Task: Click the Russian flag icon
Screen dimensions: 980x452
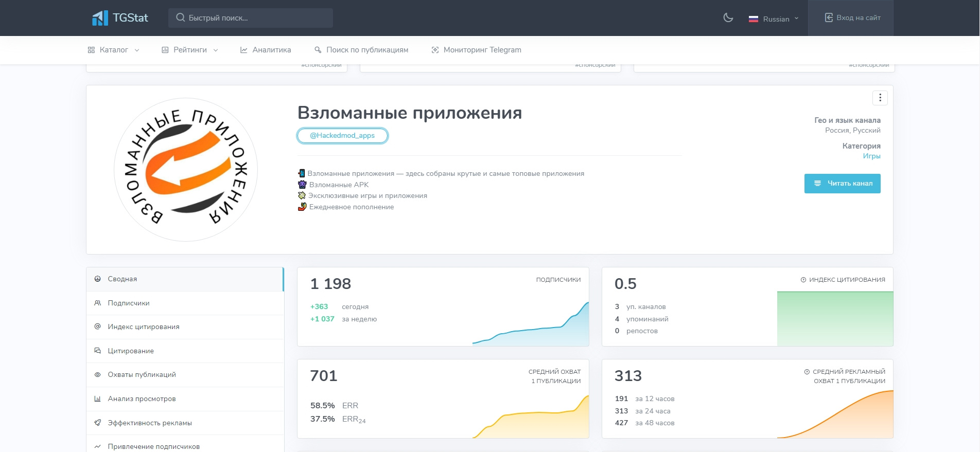Action: [x=754, y=19]
